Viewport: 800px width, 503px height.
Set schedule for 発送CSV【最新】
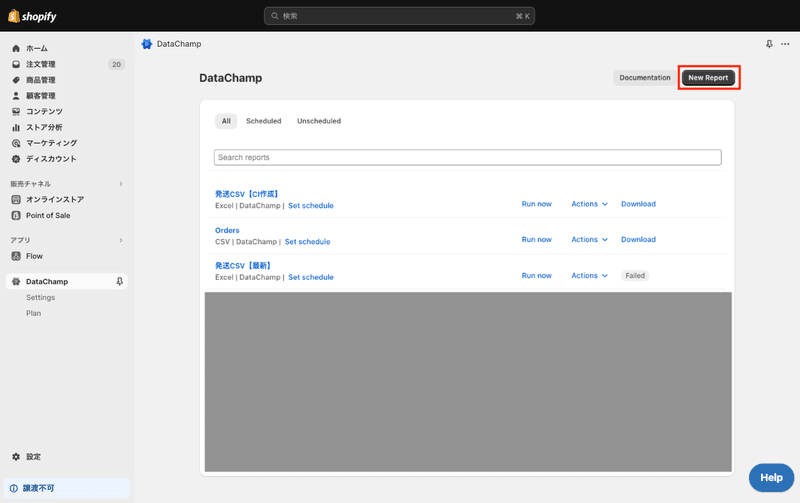tap(311, 277)
